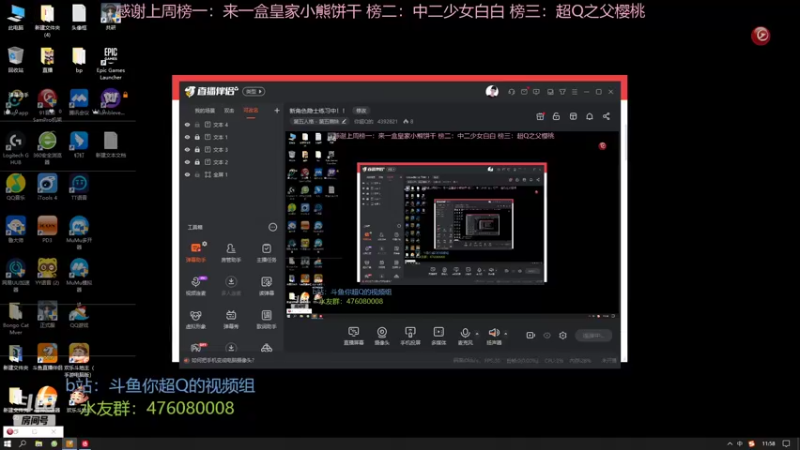Open Epic Games Launcher desktop icon
Viewport: 800px width, 450px height.
110,63
